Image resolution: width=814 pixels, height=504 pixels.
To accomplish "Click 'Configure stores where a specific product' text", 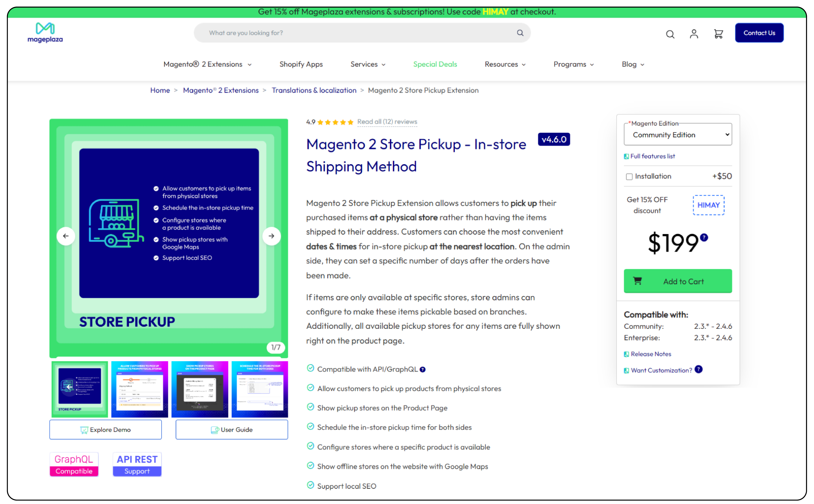I will (404, 447).
